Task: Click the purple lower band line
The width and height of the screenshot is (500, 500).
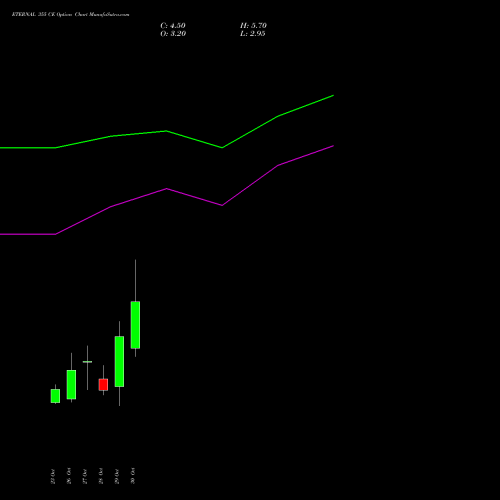Action: (167, 189)
